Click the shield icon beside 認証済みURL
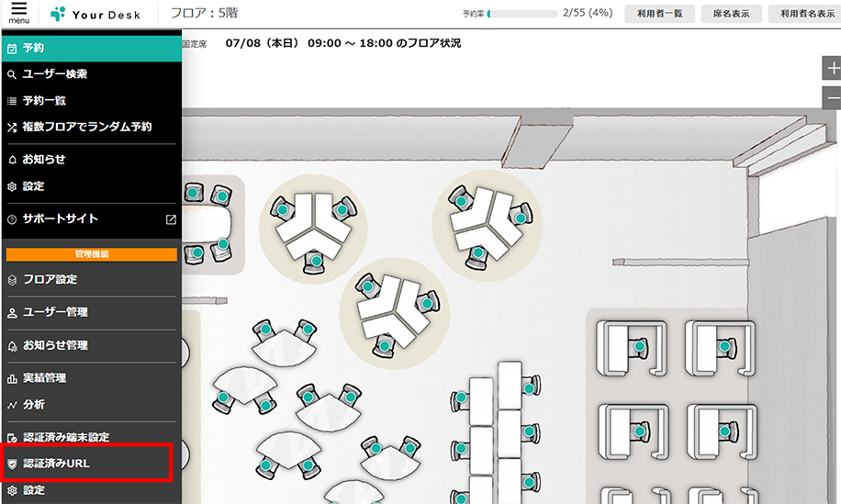 point(12,465)
